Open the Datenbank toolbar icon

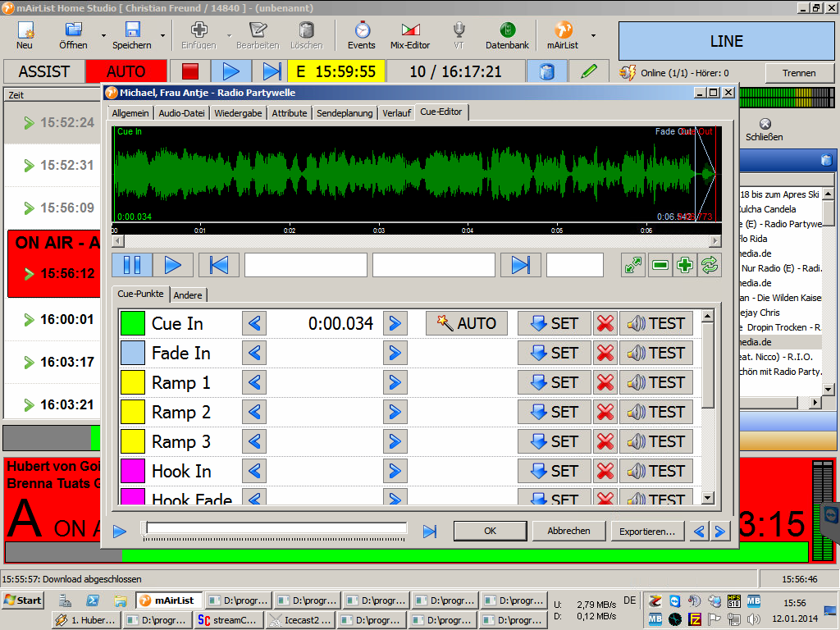(x=507, y=35)
